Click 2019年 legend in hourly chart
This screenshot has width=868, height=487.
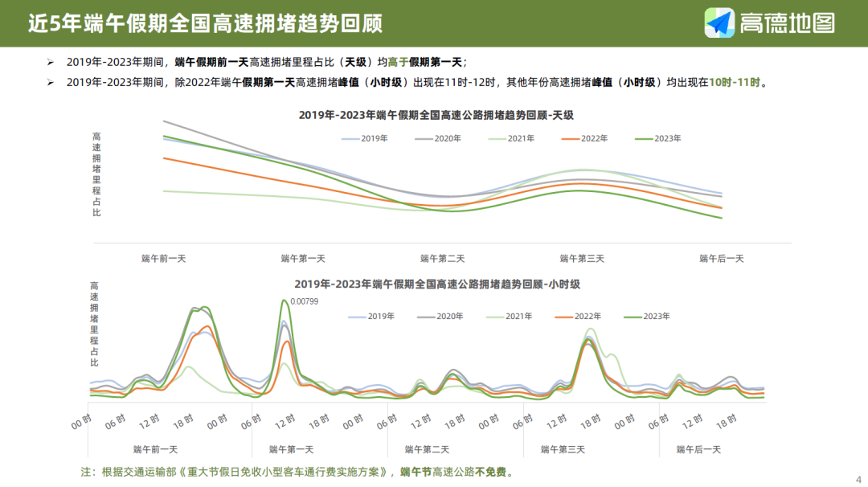coord(371,317)
